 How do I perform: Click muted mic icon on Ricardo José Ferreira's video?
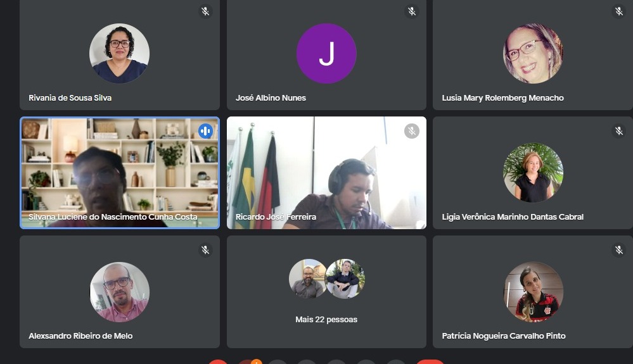(412, 131)
